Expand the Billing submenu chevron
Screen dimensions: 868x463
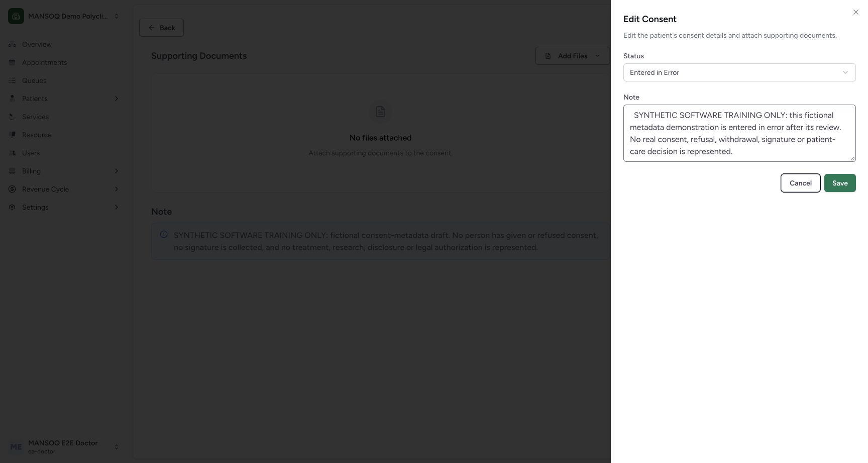[x=117, y=171]
